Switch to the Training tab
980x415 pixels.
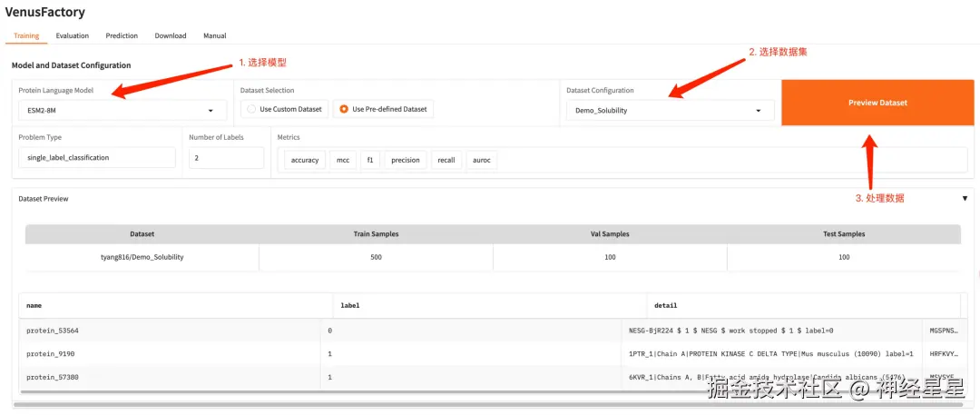click(x=26, y=35)
